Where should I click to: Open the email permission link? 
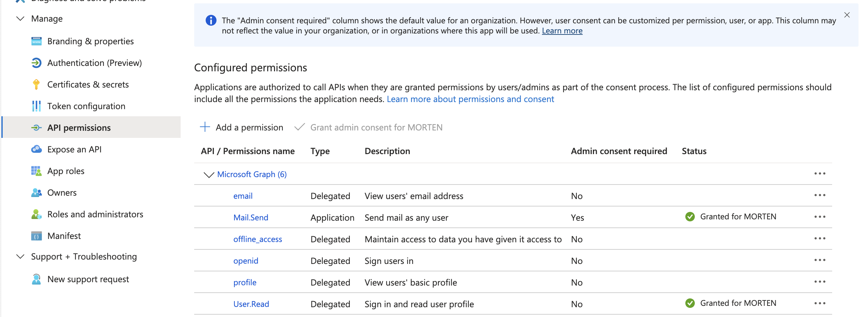tap(243, 196)
